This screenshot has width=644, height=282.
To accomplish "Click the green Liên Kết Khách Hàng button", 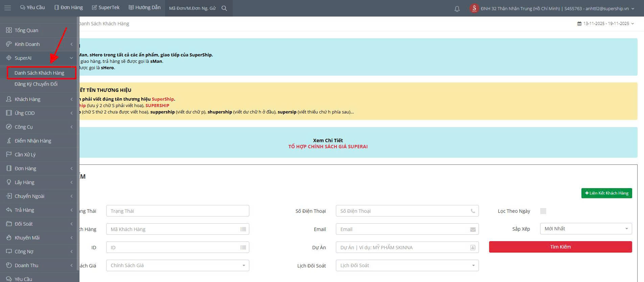I will coord(607,193).
